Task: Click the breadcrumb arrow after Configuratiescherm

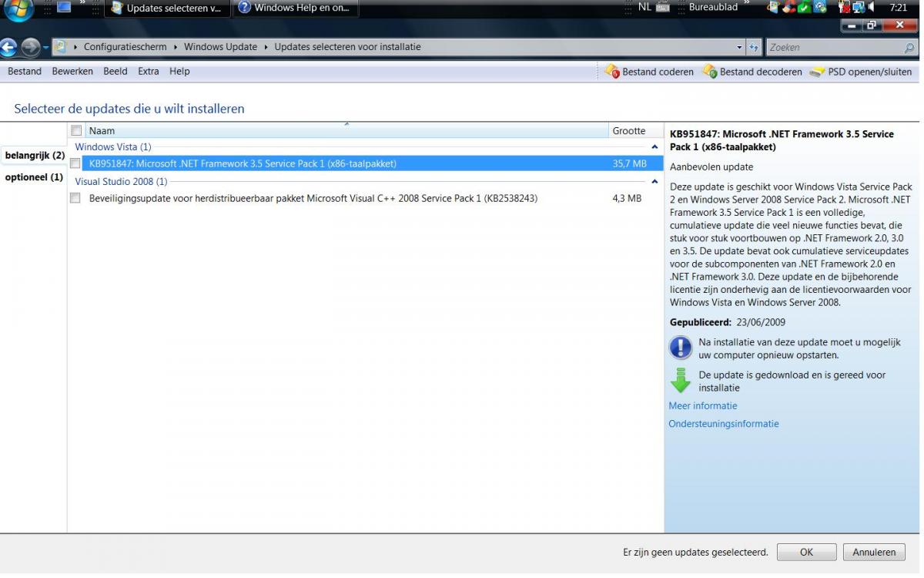Action: tap(176, 47)
